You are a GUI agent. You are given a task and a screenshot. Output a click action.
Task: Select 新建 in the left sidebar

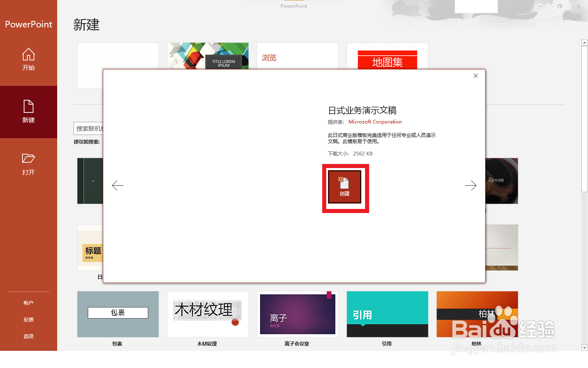click(x=29, y=112)
